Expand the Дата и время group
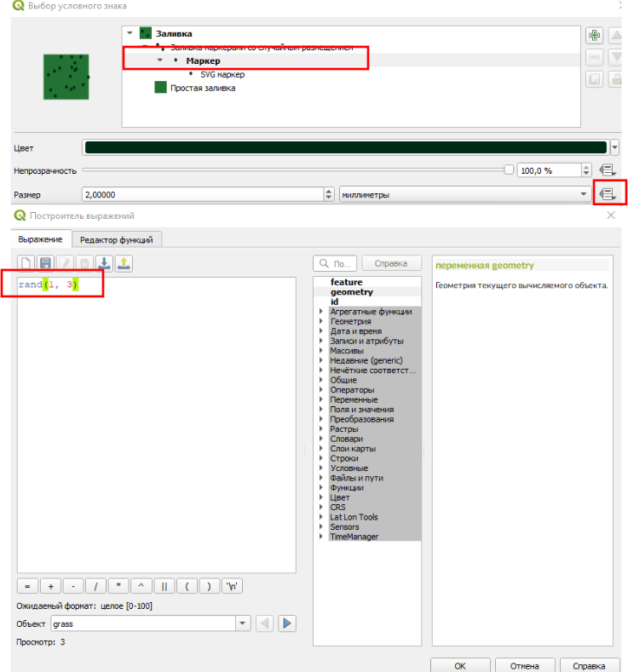This screenshot has height=672, width=628. tap(321, 330)
